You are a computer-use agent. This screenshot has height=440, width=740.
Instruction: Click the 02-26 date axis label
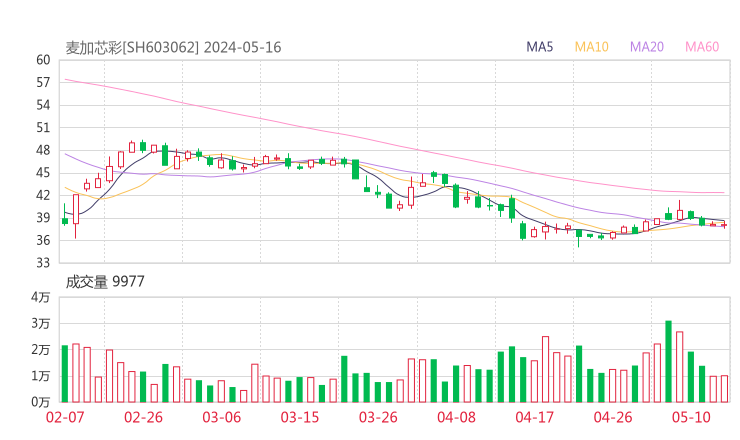pos(143,417)
